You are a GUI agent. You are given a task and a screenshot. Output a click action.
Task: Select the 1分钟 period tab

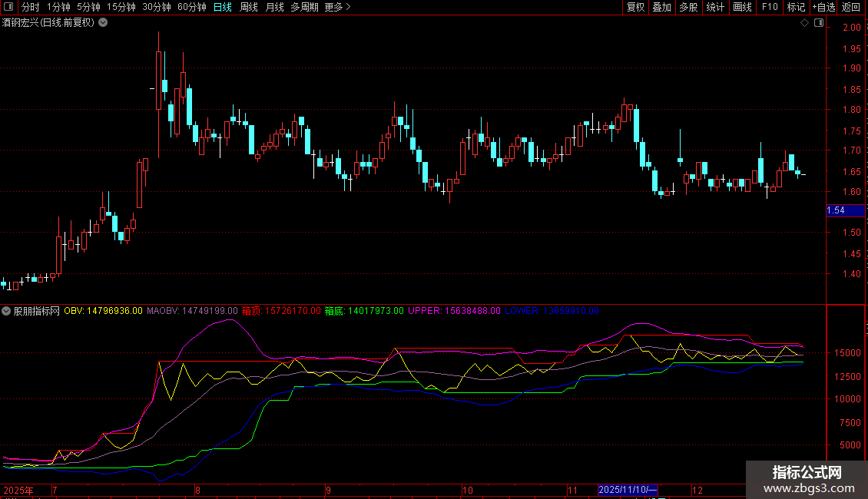(58, 8)
